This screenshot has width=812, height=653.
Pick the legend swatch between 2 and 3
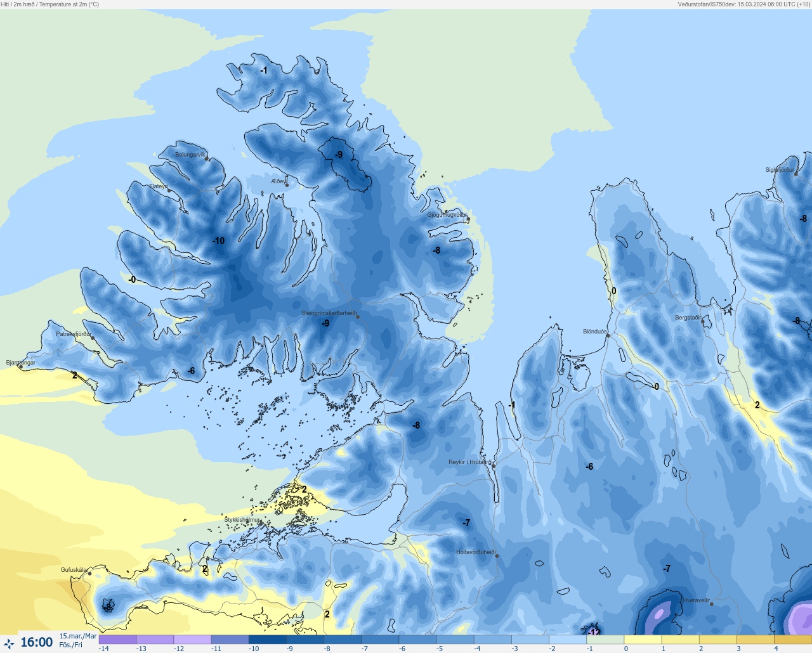718,640
